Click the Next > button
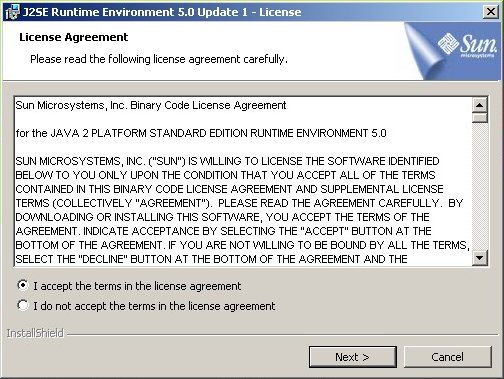Image resolution: width=504 pixels, height=379 pixels. (353, 357)
